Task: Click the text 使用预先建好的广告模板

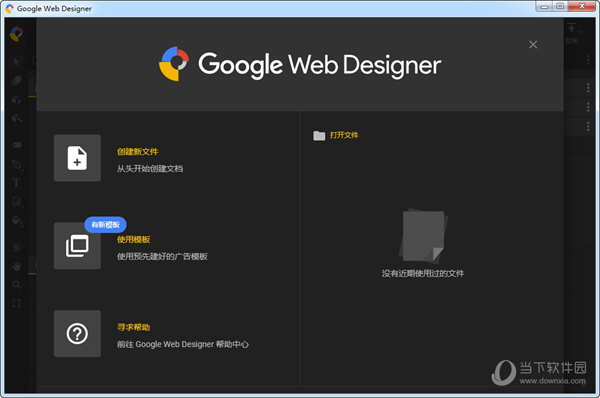Action: click(162, 256)
